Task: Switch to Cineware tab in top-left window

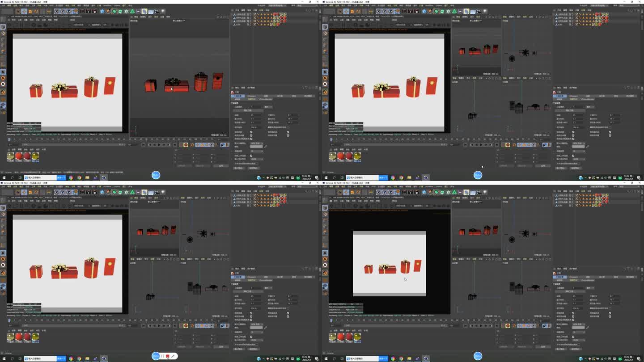Action: coord(252,96)
